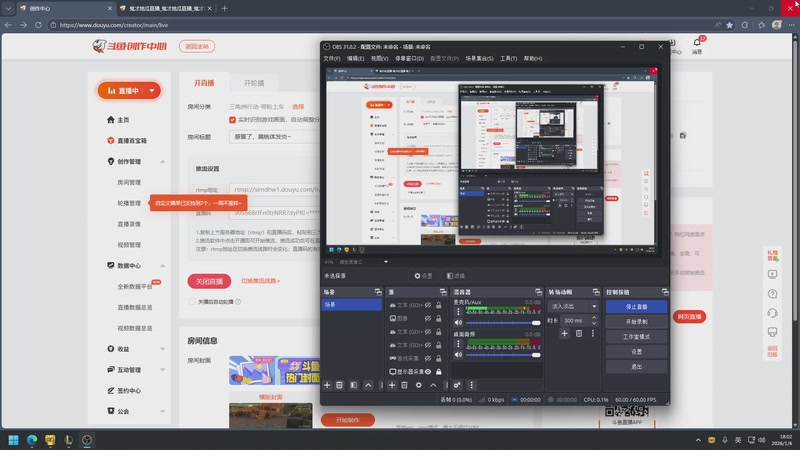Undock the 混音器 panel via float icon

[538, 292]
